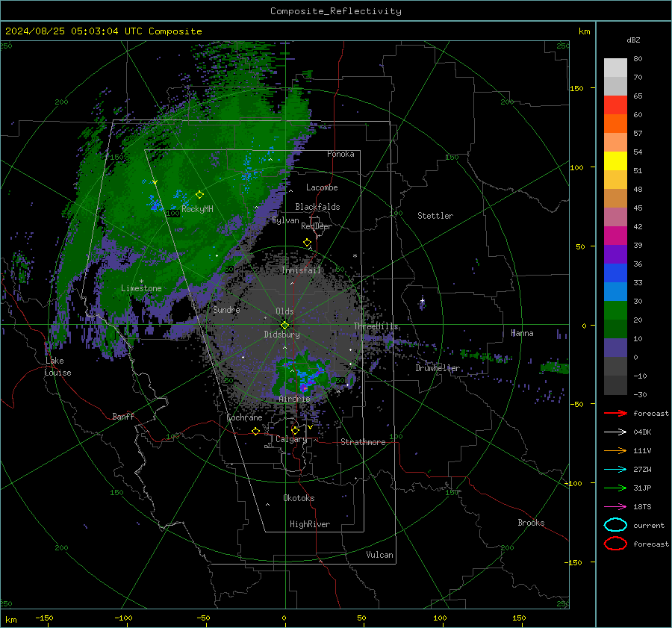The height and width of the screenshot is (628, 672).
Task: Click the yellow diamond marker near RockyMH
Action: (199, 195)
